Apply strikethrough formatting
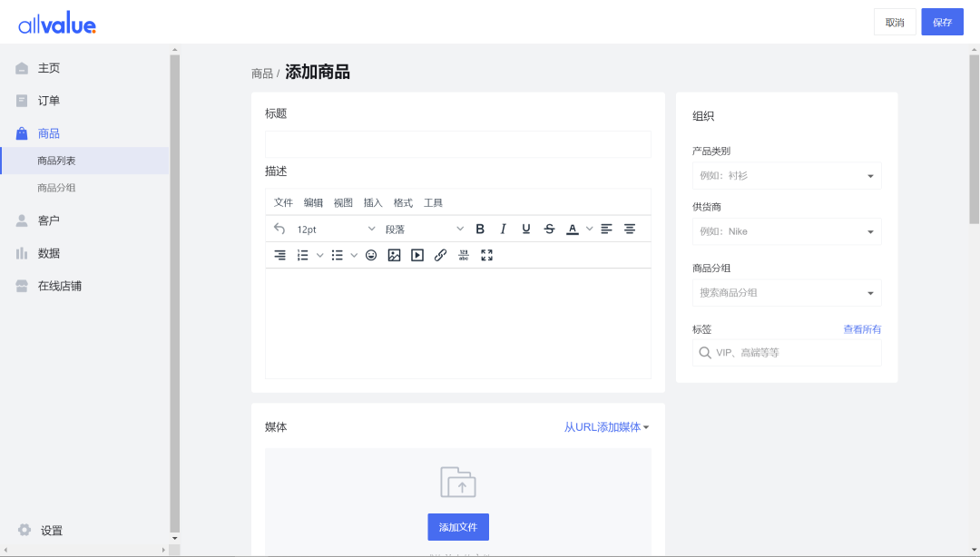This screenshot has height=557, width=980. [x=549, y=229]
